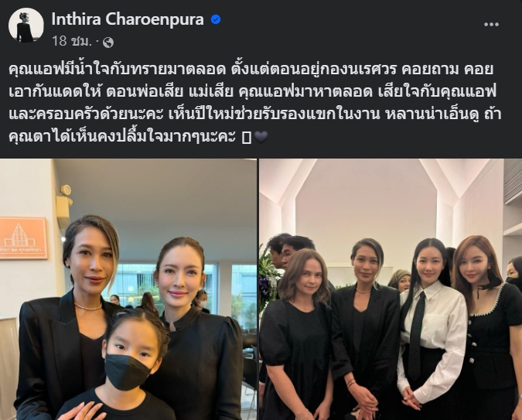Click the last post line ending with นะคะ
Viewport: 522px width, 420px height.
point(122,137)
